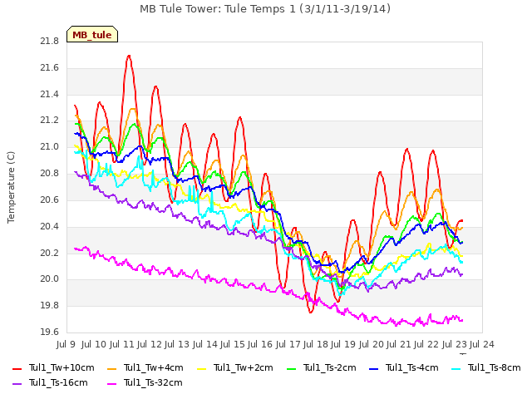
Task: Click the red curve's lowest dip near 19.75
Action: pyautogui.click(x=310, y=312)
